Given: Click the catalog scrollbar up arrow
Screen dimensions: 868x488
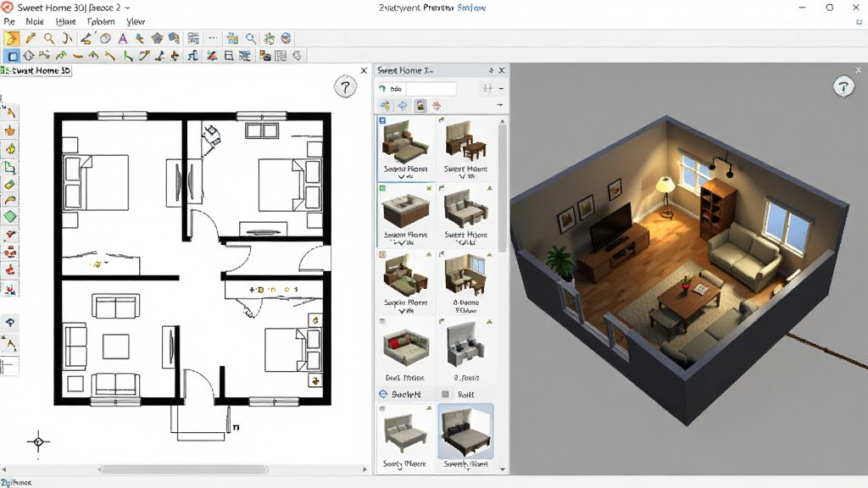Looking at the screenshot, I should pos(502,120).
